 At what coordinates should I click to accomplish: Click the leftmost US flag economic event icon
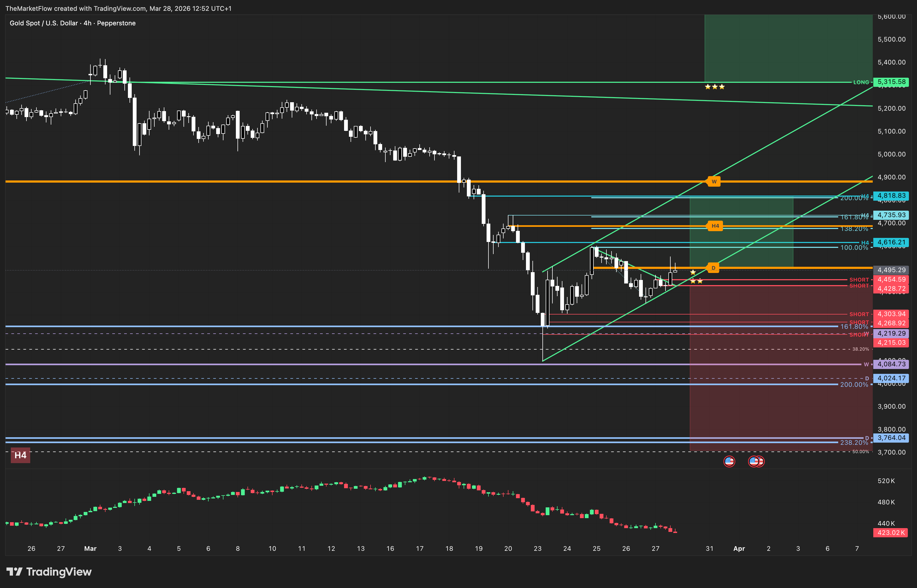point(729,461)
